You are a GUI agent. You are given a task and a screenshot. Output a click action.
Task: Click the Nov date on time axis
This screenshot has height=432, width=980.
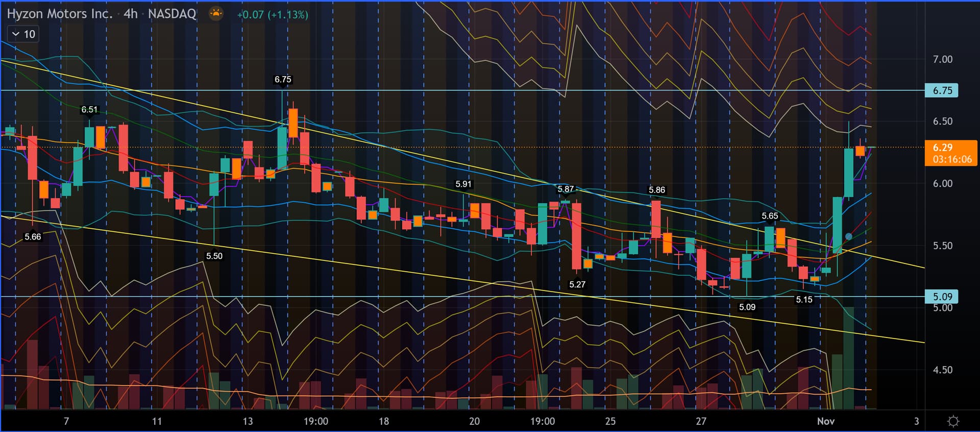click(x=825, y=421)
